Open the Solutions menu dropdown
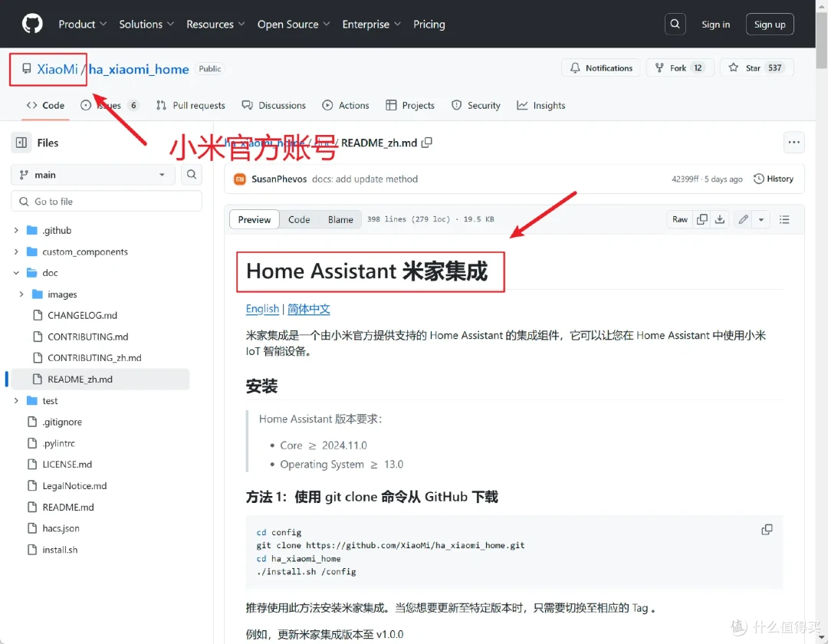Image resolution: width=828 pixels, height=644 pixels. [x=146, y=25]
